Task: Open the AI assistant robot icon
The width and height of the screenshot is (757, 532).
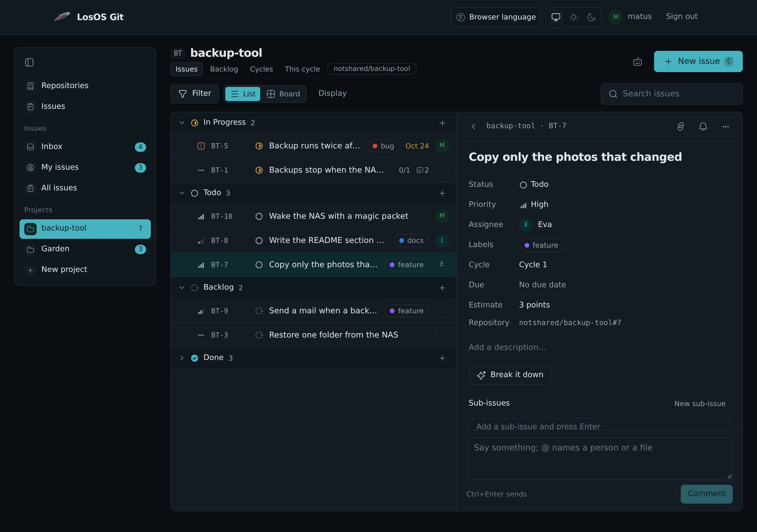Action: (637, 62)
